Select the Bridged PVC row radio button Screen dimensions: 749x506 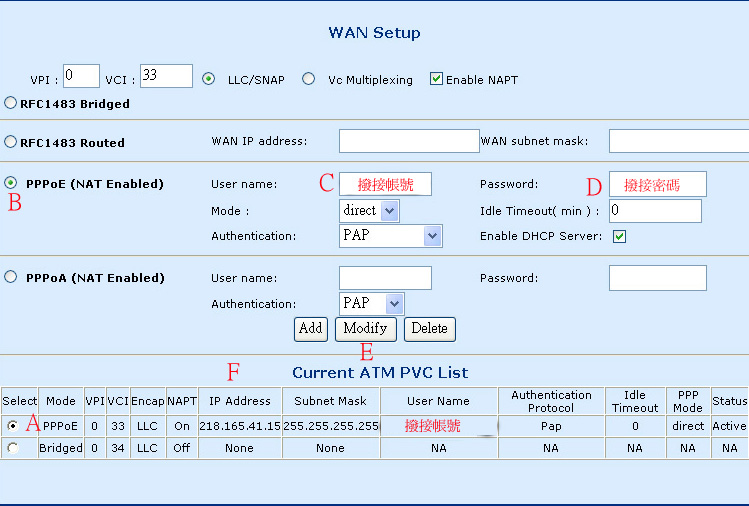[x=13, y=449]
